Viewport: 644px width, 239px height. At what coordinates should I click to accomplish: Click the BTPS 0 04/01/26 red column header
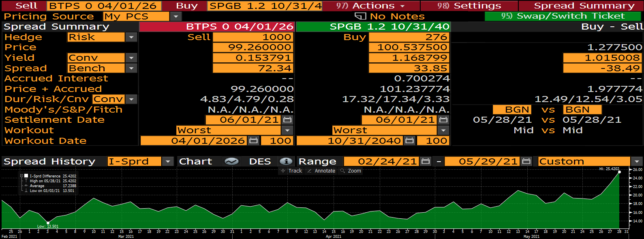point(217,27)
